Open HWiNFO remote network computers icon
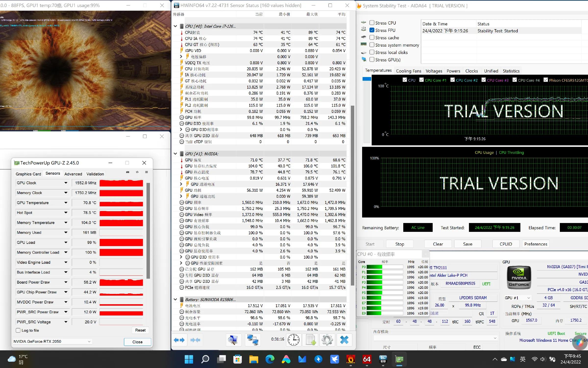 [x=253, y=340]
